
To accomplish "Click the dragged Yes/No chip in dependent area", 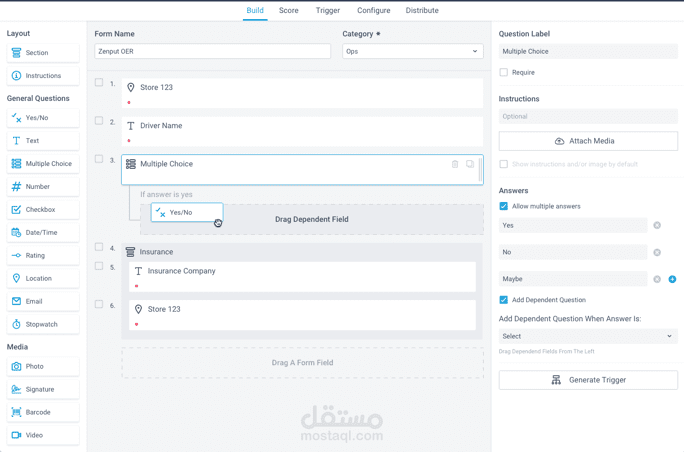I will pyautogui.click(x=187, y=212).
